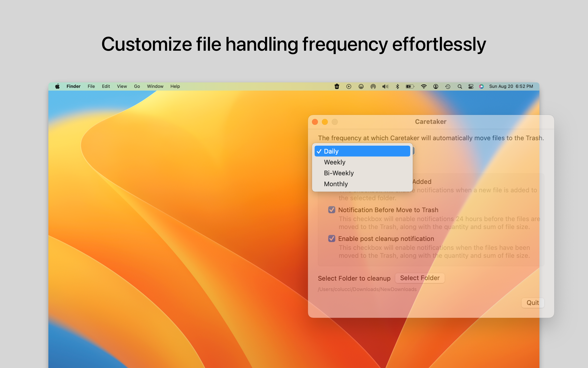
Task: Check battery status icon
Action: (x=410, y=86)
